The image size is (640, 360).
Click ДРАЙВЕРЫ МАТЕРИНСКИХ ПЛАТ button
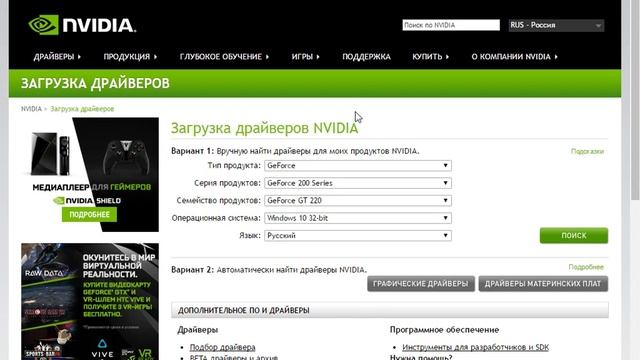coord(543,284)
